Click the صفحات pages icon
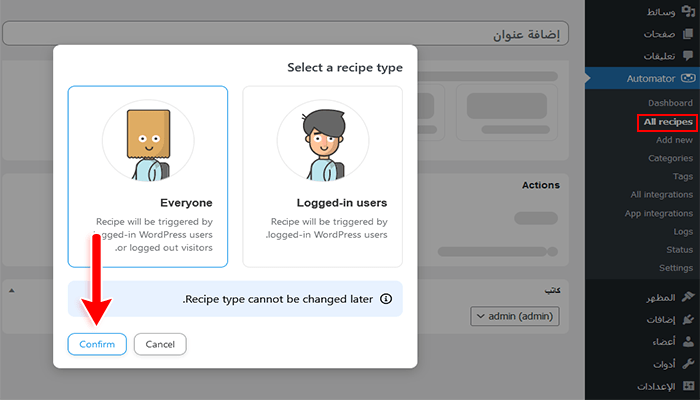Viewport: 700px width, 400px height. [x=688, y=34]
